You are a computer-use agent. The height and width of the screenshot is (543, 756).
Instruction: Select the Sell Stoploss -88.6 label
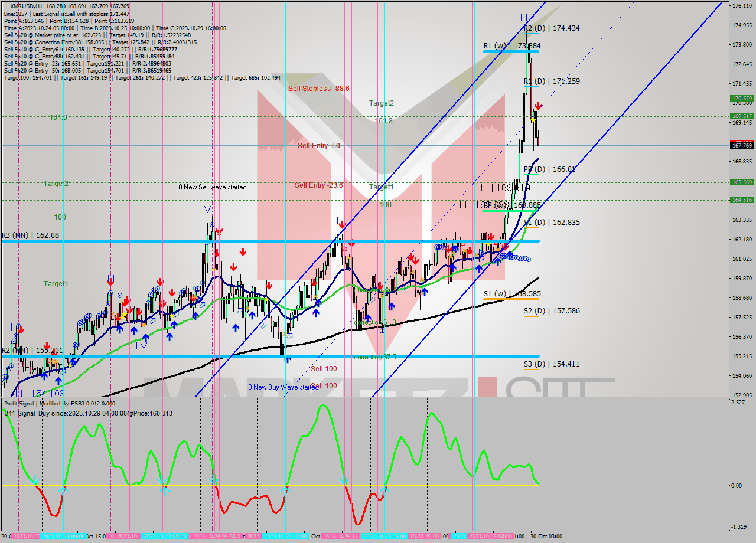pos(319,88)
